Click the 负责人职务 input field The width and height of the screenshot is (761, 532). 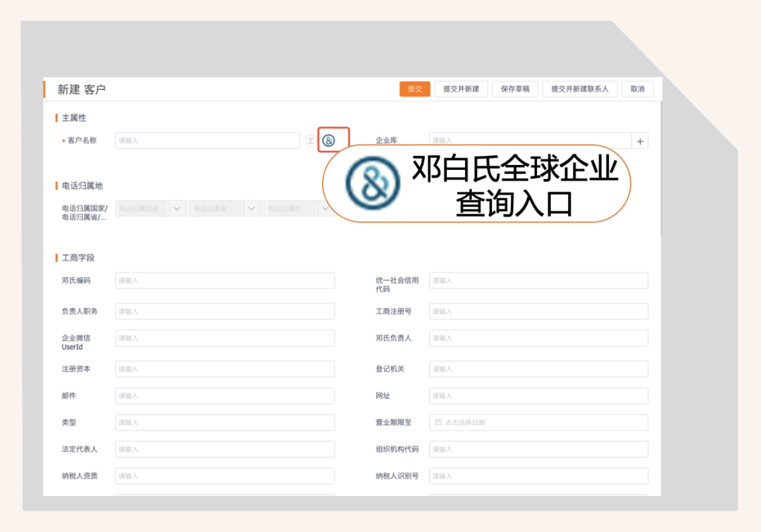pyautogui.click(x=225, y=311)
